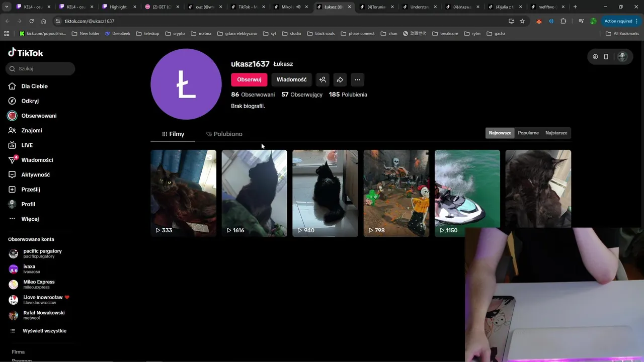Image resolution: width=644 pixels, height=362 pixels.
Task: Click the Szukaj search field
Action: click(40, 68)
